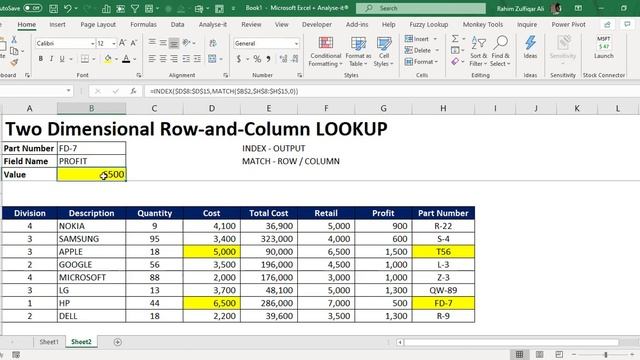
Task: Expand Format as Table gallery
Action: coord(358,51)
